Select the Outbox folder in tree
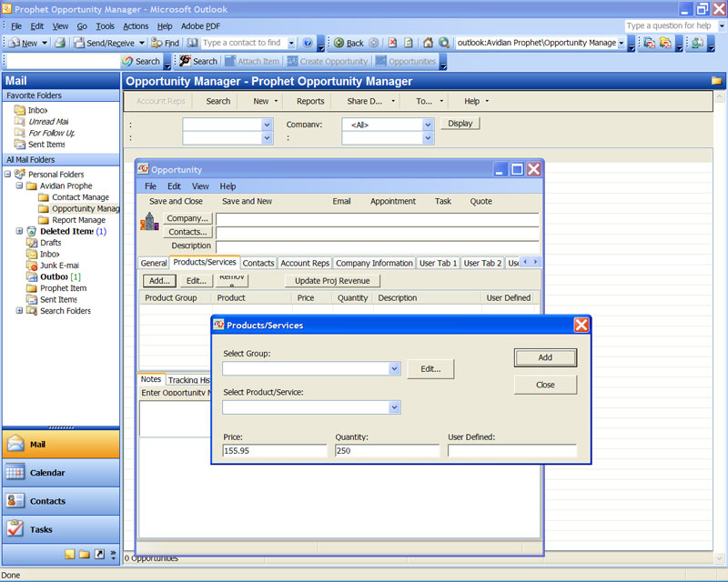 point(54,276)
